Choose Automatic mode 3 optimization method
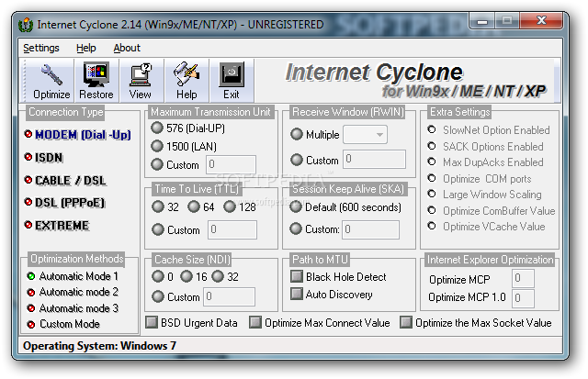 73,308
